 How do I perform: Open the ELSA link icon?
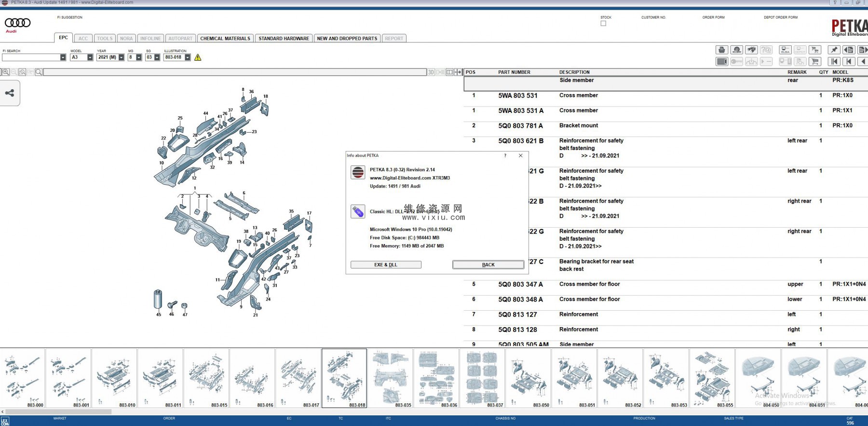(786, 50)
